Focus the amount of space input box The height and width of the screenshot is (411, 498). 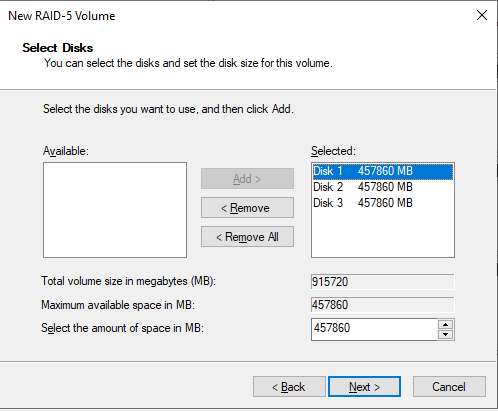[x=374, y=329]
